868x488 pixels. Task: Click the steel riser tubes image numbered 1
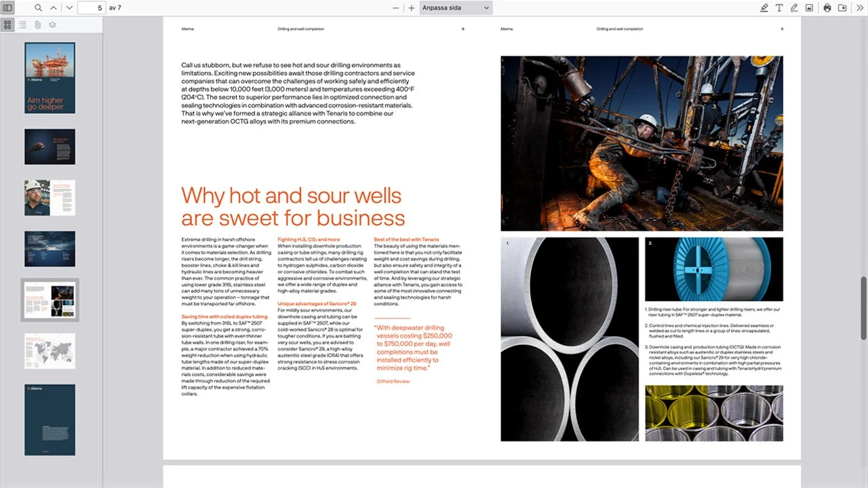570,339
